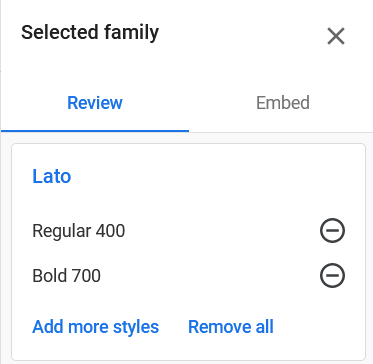Select the Review tab
This screenshot has width=373, height=364.
[x=95, y=103]
